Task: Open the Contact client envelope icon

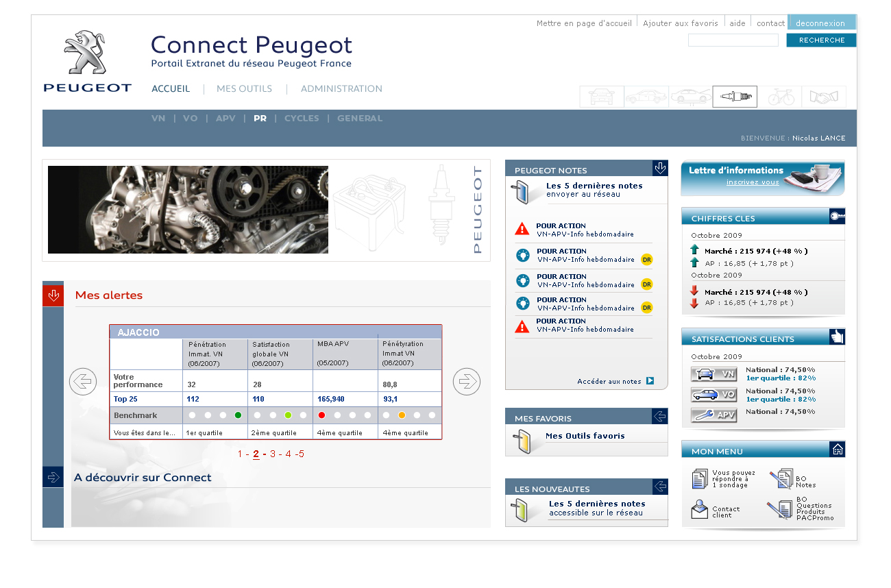Action: click(x=700, y=509)
